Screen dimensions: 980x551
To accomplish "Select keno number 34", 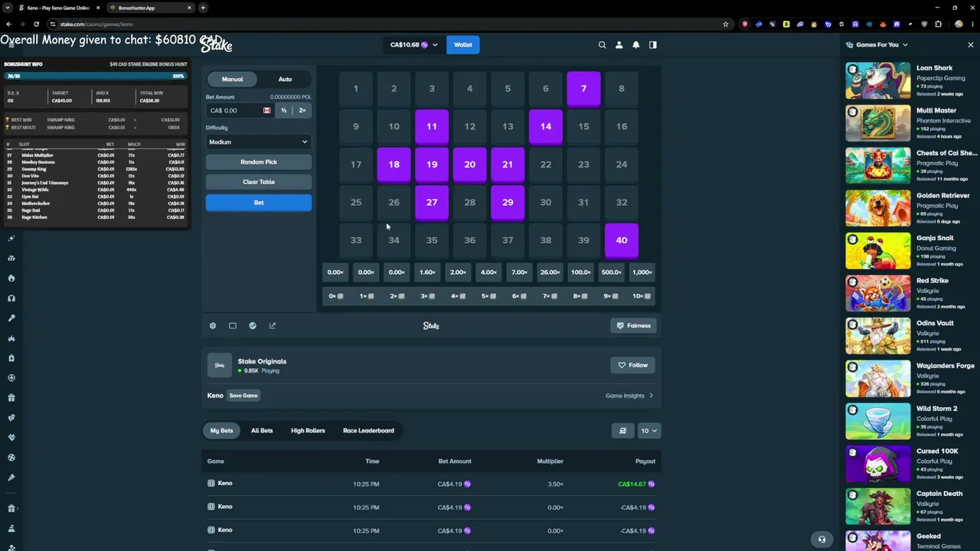I will 394,240.
